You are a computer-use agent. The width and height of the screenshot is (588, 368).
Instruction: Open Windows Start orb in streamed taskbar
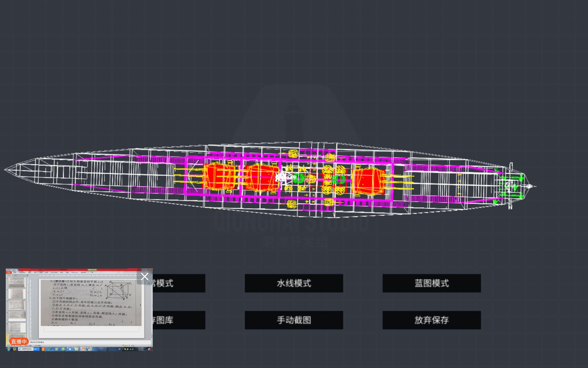pos(8,349)
